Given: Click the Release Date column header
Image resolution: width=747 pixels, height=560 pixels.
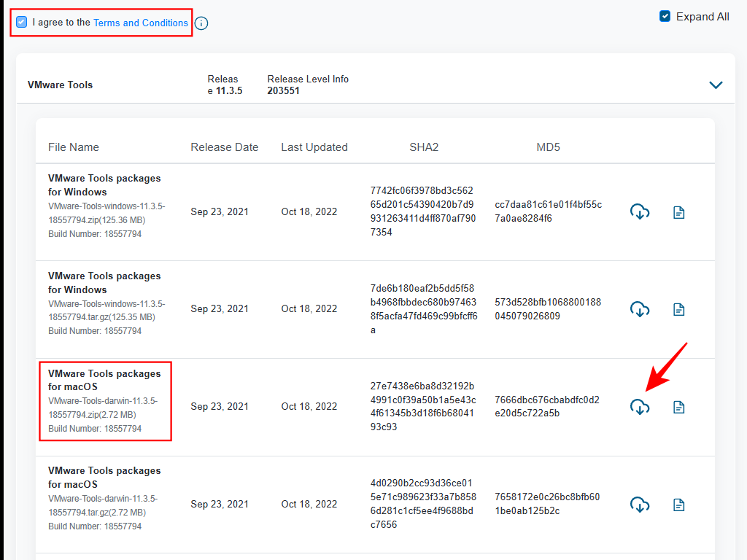Looking at the screenshot, I should point(224,147).
